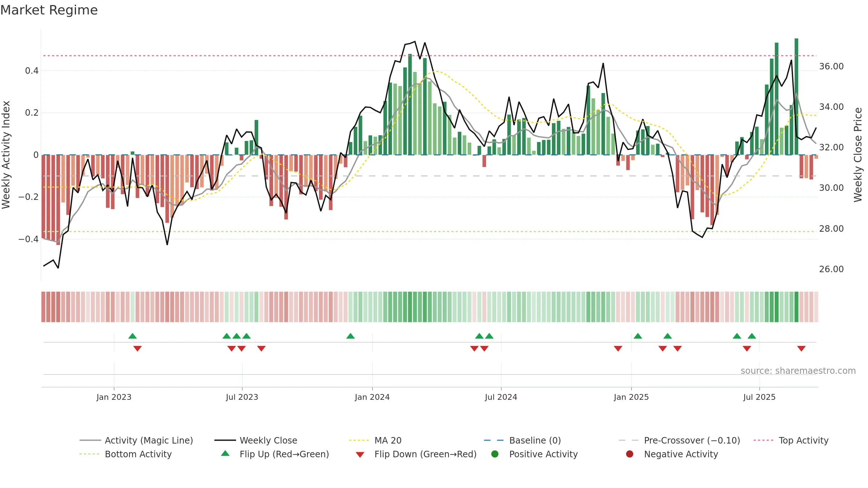Click the green Positive Activity circle icon
The width and height of the screenshot is (868, 488).
495,454
